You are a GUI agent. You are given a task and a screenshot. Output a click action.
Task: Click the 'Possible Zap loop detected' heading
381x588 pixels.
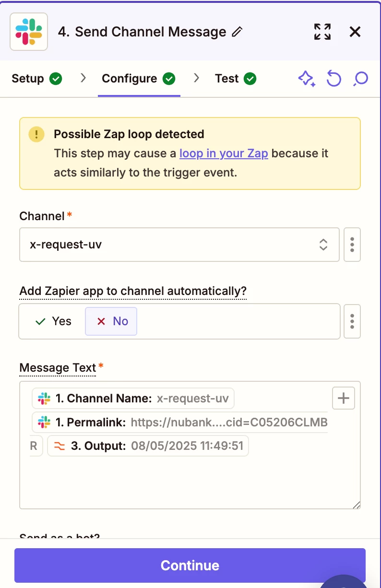tap(129, 134)
